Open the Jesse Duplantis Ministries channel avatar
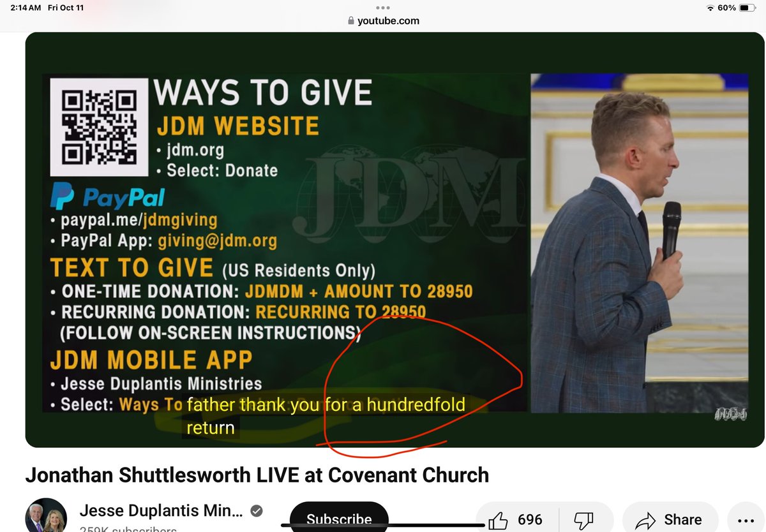Screen dimensions: 766x532 pos(45,515)
